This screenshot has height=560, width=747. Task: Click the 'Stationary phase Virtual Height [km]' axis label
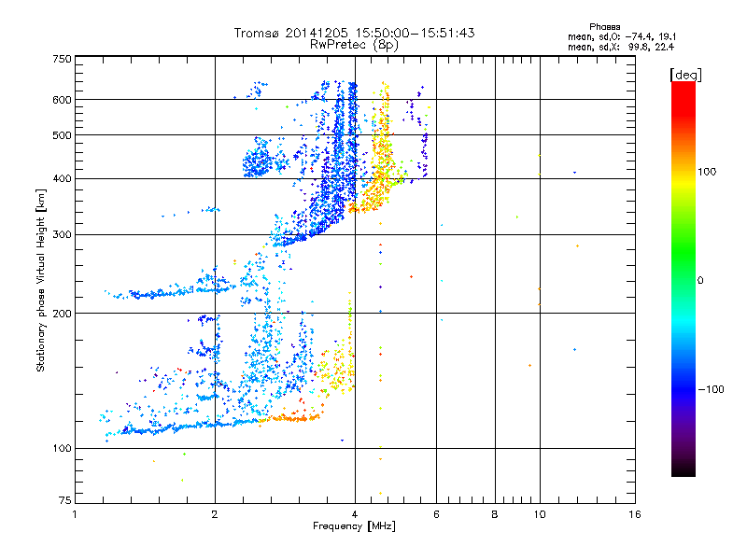(x=41, y=280)
